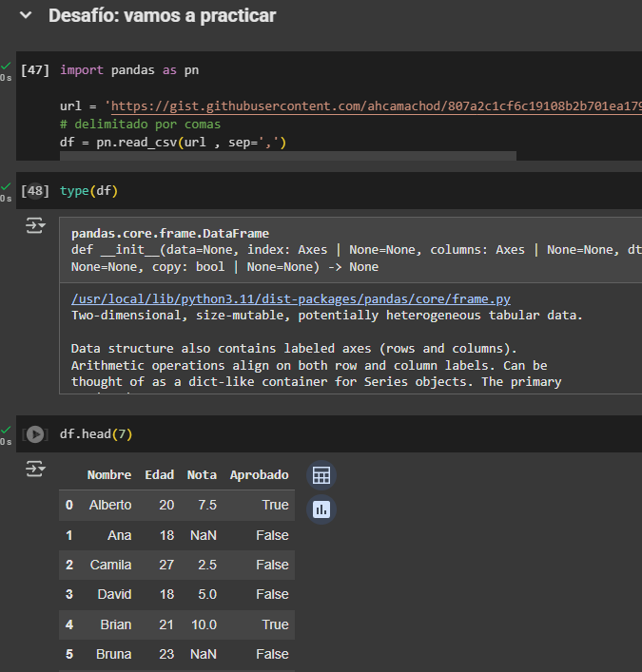The width and height of the screenshot is (642, 672).
Task: Click the Nombre column header
Action: (109, 475)
